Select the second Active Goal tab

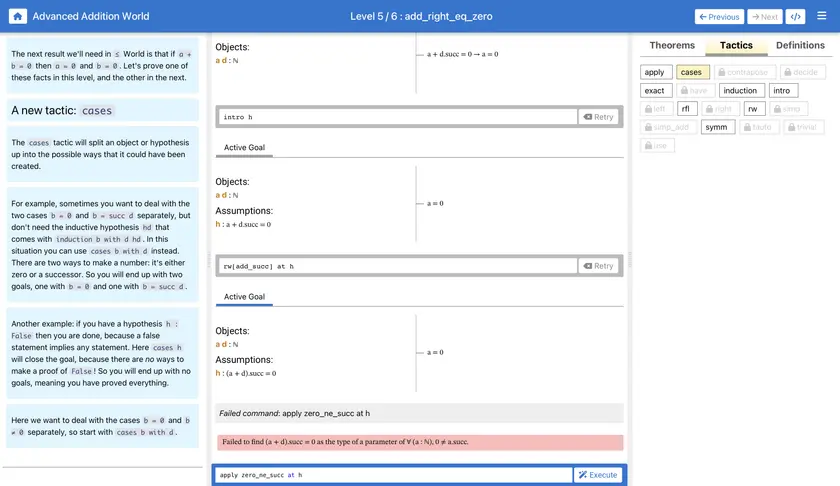244,297
